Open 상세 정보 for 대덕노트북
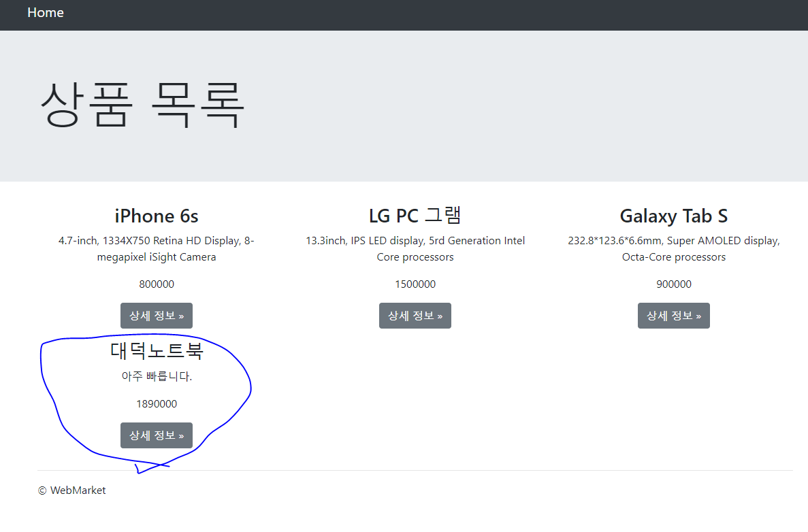 (x=157, y=435)
